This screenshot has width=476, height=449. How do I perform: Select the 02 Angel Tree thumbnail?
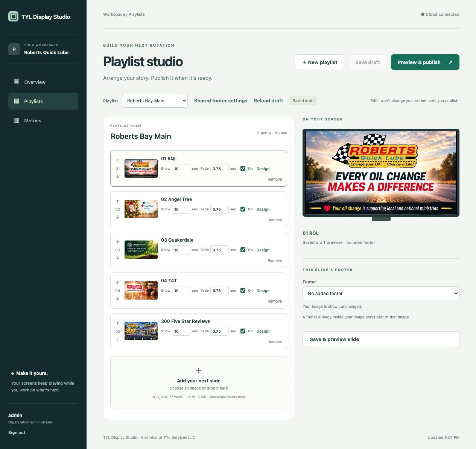[x=141, y=209]
